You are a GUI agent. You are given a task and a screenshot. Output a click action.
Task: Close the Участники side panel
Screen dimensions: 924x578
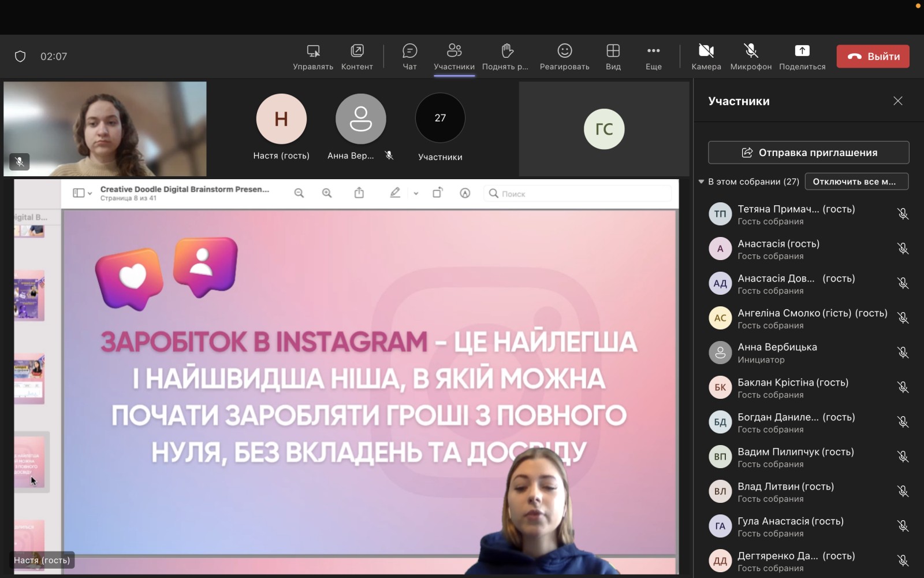898,101
